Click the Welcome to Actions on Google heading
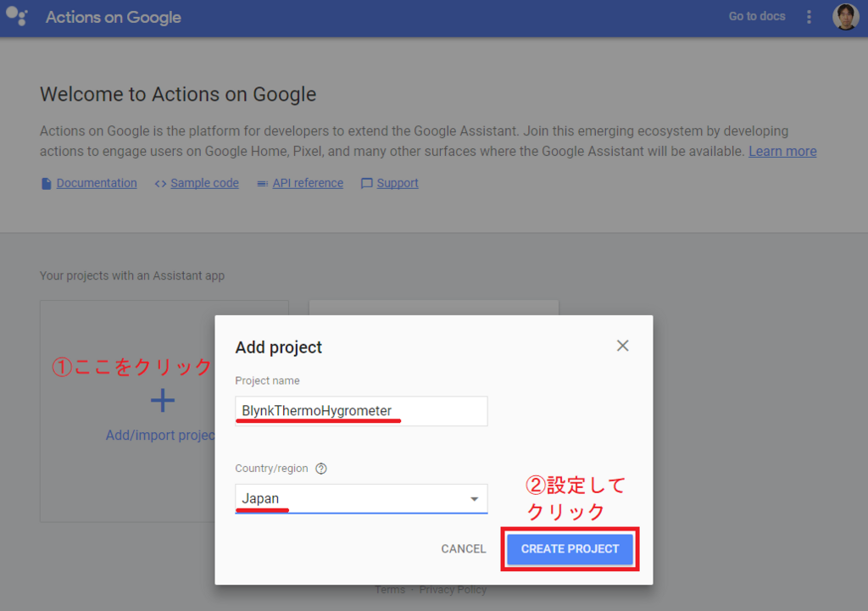The height and width of the screenshot is (611, 868). click(x=178, y=95)
